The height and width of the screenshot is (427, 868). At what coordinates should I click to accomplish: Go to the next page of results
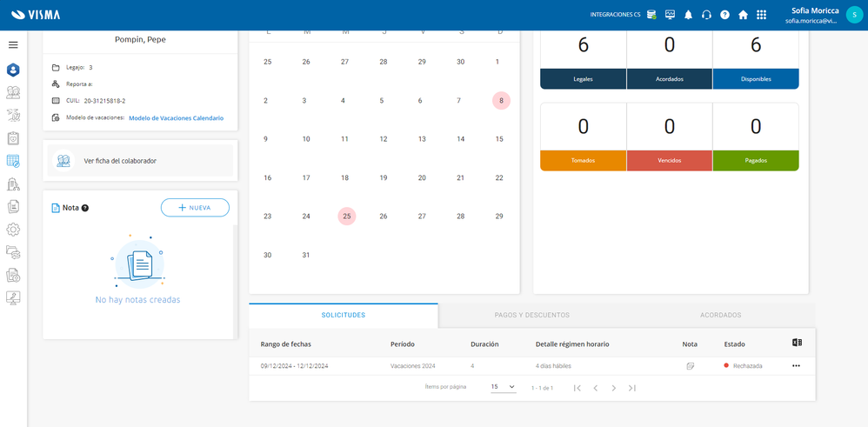click(x=613, y=388)
